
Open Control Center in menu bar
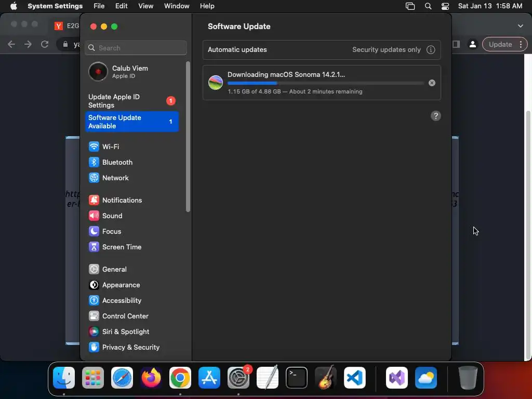click(x=445, y=6)
